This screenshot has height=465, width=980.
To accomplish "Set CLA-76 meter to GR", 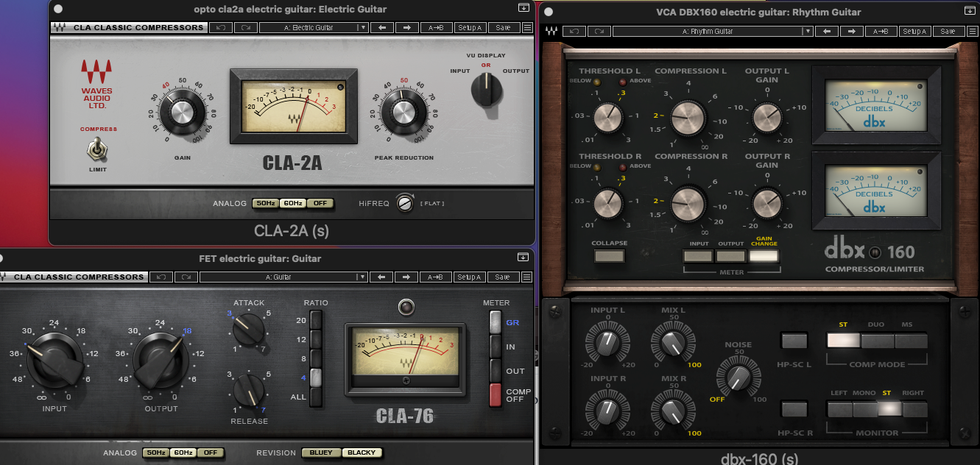I will pyautogui.click(x=496, y=322).
